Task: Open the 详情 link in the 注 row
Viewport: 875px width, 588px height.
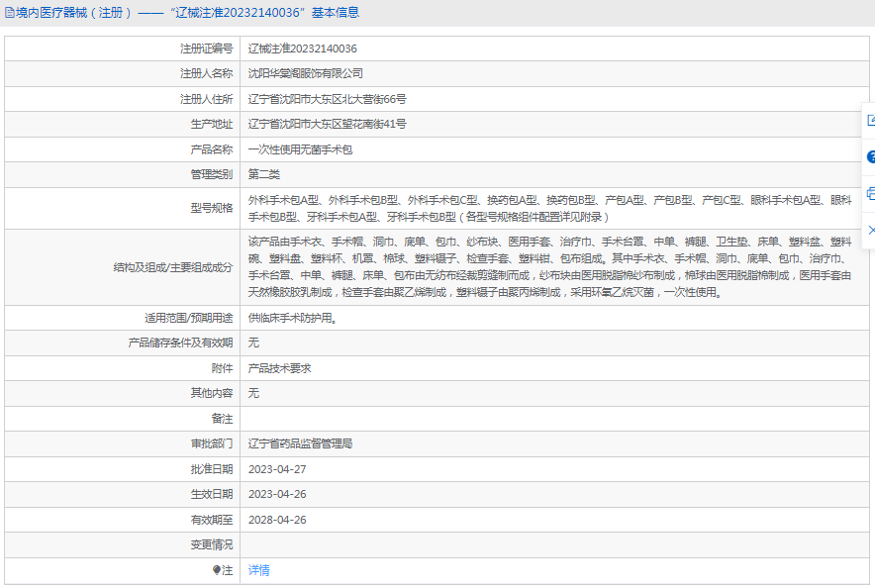Action: [259, 570]
